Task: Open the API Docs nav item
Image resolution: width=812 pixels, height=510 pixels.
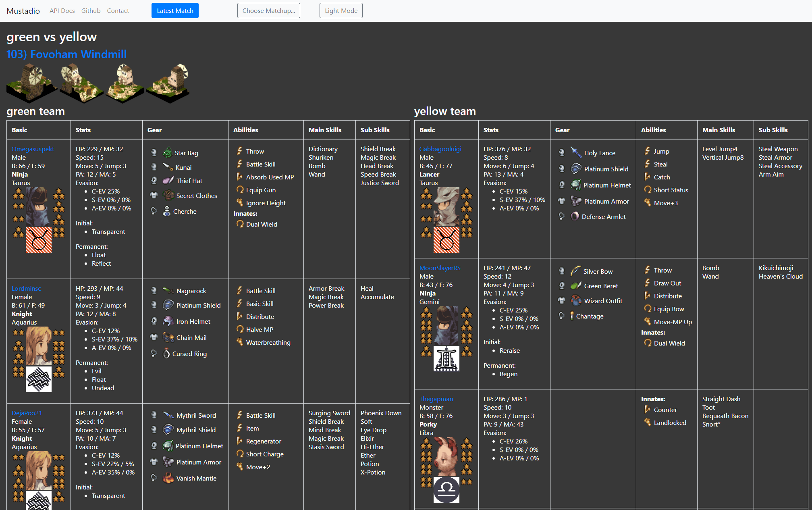Action: 62,10
